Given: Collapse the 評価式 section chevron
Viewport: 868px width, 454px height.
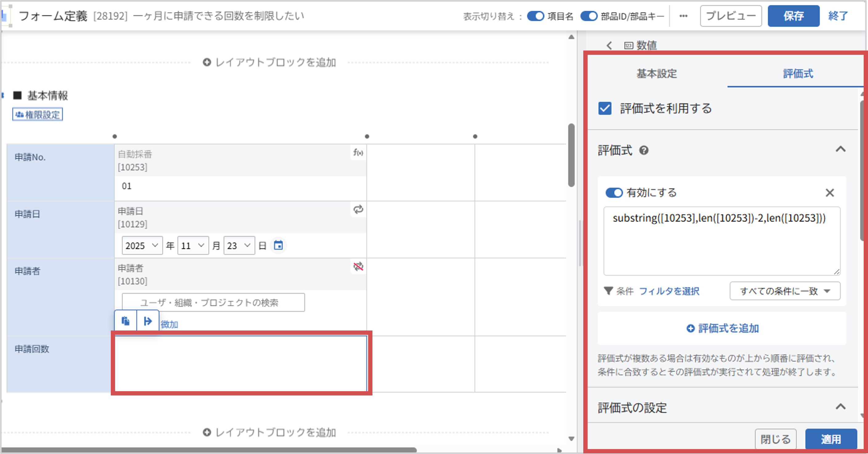Looking at the screenshot, I should point(841,149).
